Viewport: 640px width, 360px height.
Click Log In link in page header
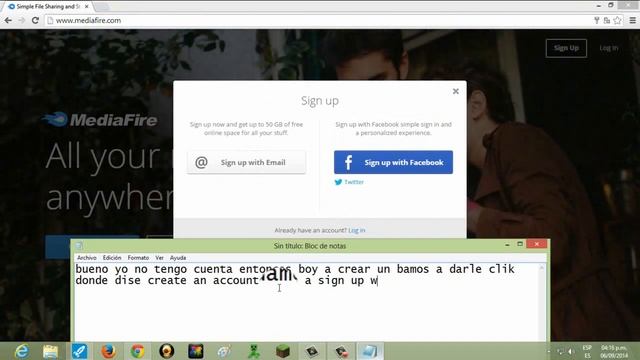pyautogui.click(x=609, y=48)
